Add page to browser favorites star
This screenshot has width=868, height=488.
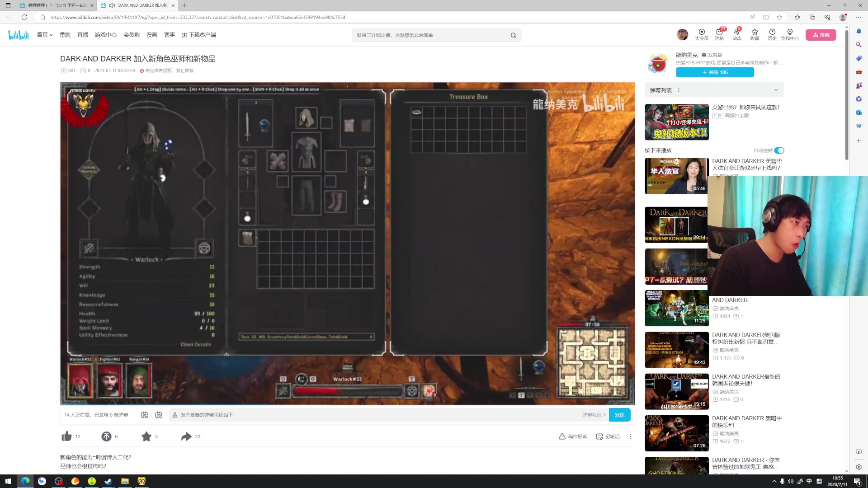tap(779, 17)
